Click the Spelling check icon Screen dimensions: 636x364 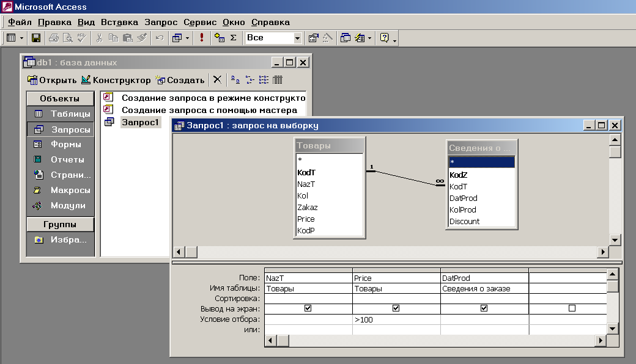coord(81,38)
